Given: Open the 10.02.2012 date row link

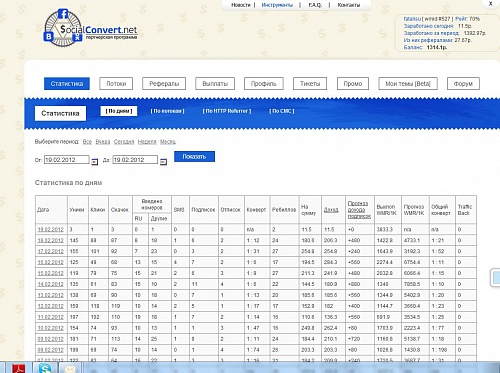Looking at the screenshot, I should 50,328.
